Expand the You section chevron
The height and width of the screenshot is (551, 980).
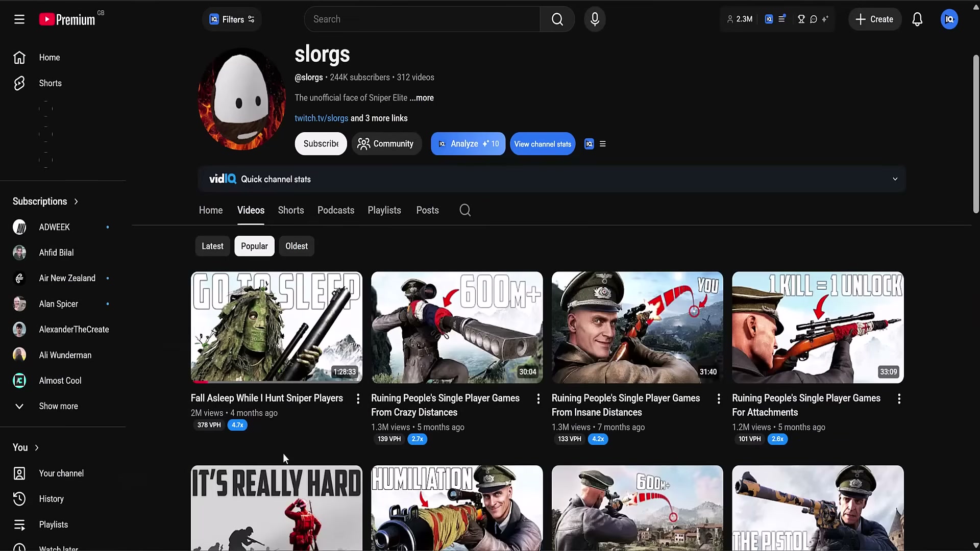(x=37, y=447)
